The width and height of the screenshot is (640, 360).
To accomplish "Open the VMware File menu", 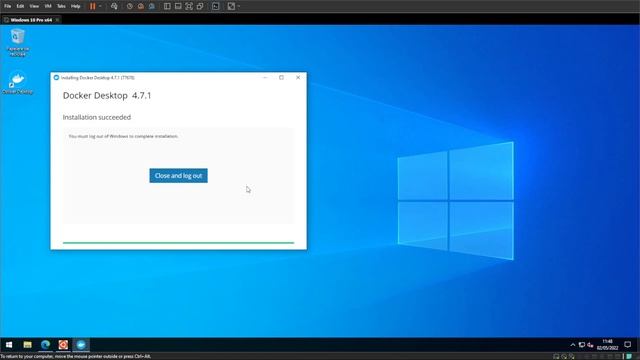I will (x=7, y=6).
